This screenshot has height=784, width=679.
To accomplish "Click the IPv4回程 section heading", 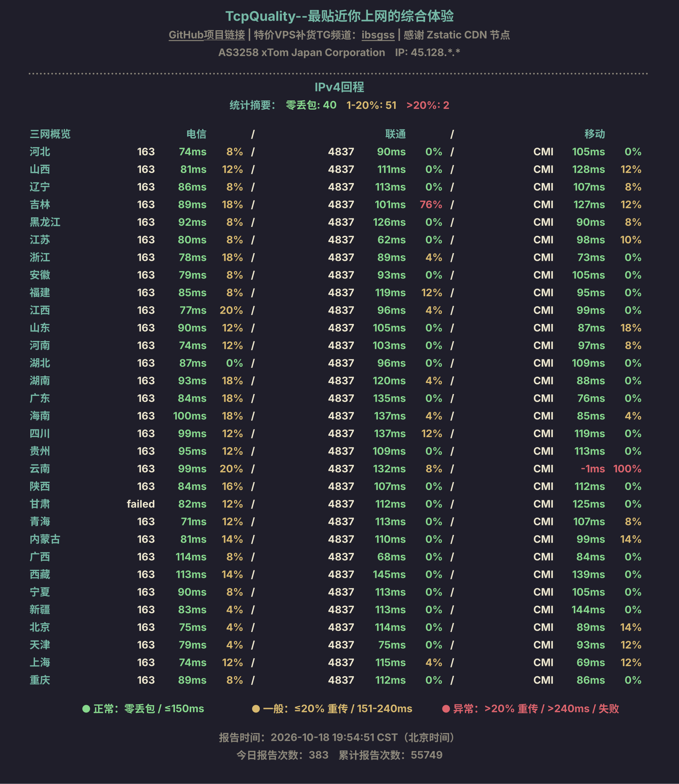I will coord(339,87).
